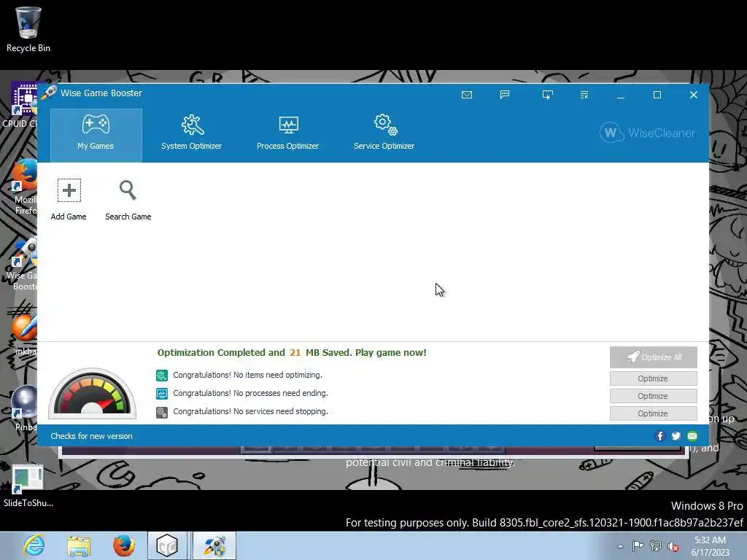Image resolution: width=747 pixels, height=560 pixels.
Task: Click the CC app taskbar button
Action: pyautogui.click(x=167, y=545)
